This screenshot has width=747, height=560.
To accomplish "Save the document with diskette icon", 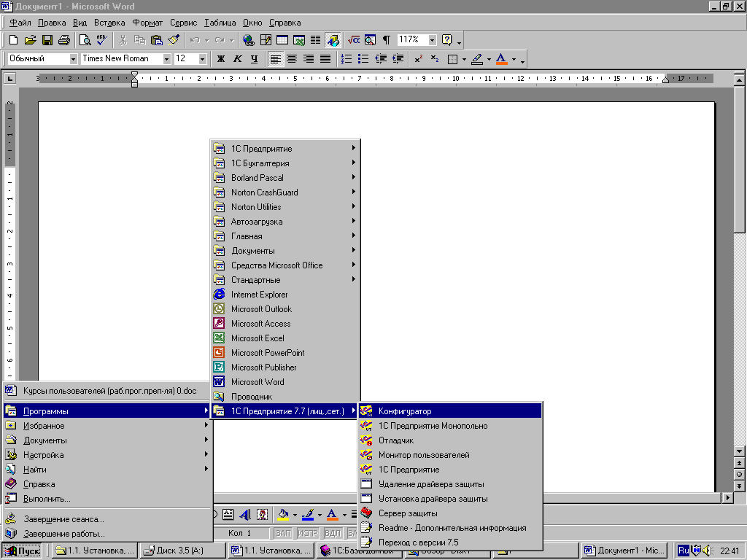I will coord(47,40).
